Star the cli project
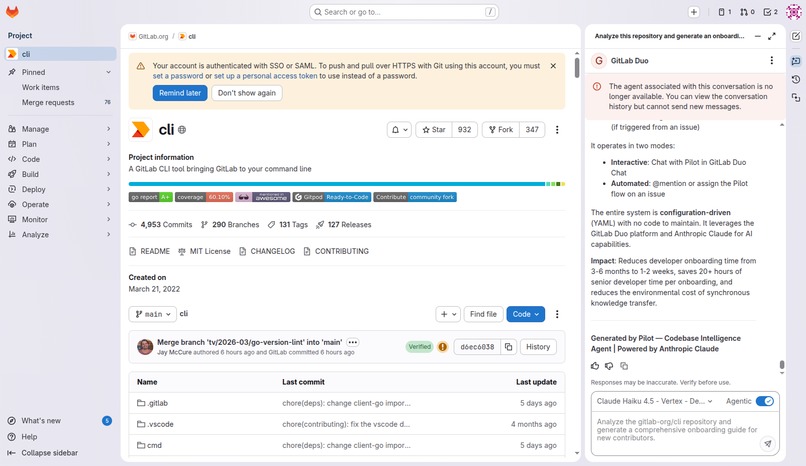Image resolution: width=806 pixels, height=466 pixels. pos(434,130)
